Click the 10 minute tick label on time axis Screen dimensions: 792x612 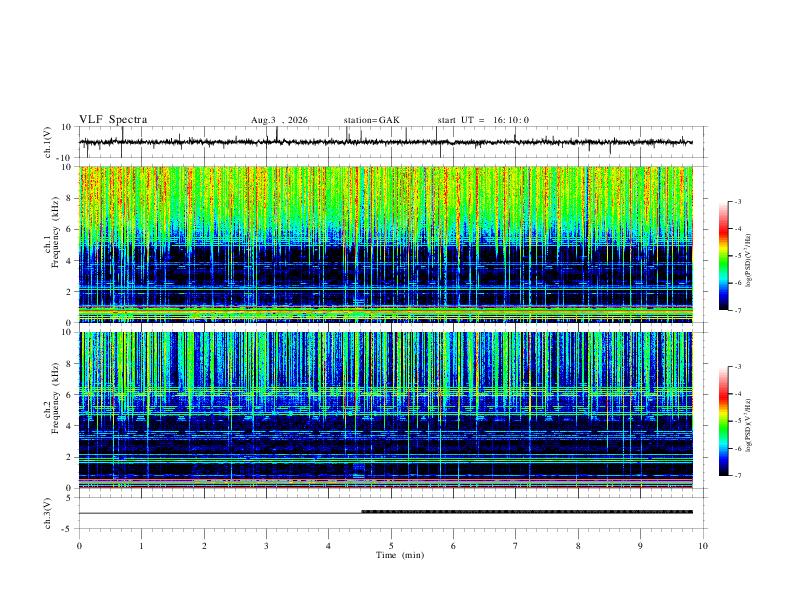click(x=703, y=546)
